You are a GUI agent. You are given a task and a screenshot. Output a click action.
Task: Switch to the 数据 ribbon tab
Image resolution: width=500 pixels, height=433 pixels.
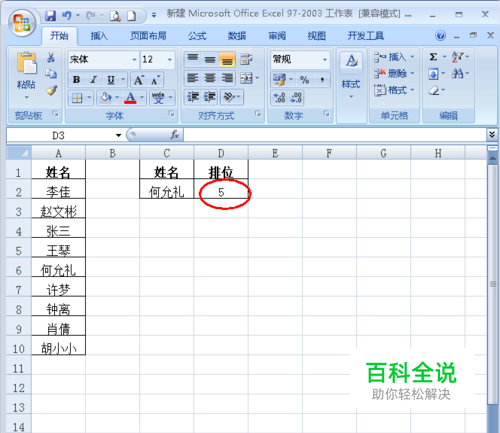click(237, 36)
